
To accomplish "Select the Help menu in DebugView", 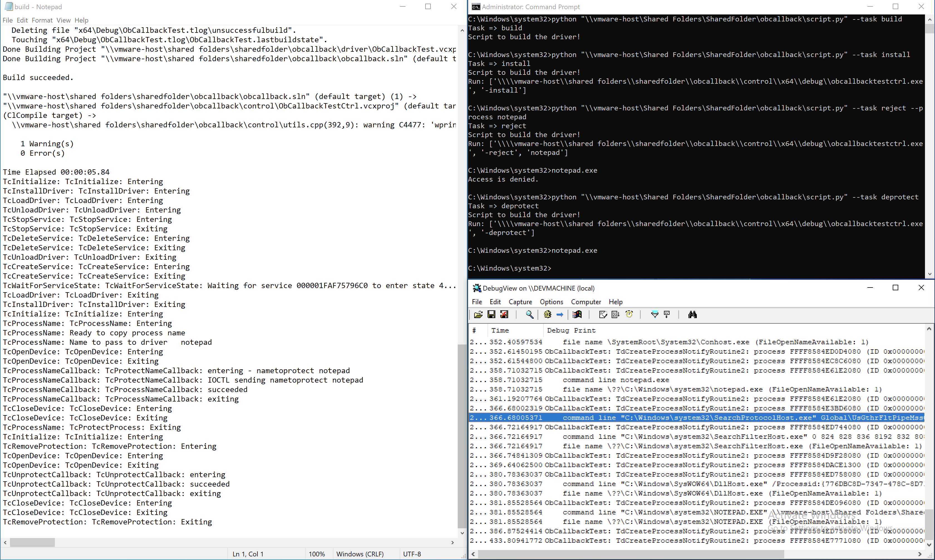I will (616, 301).
